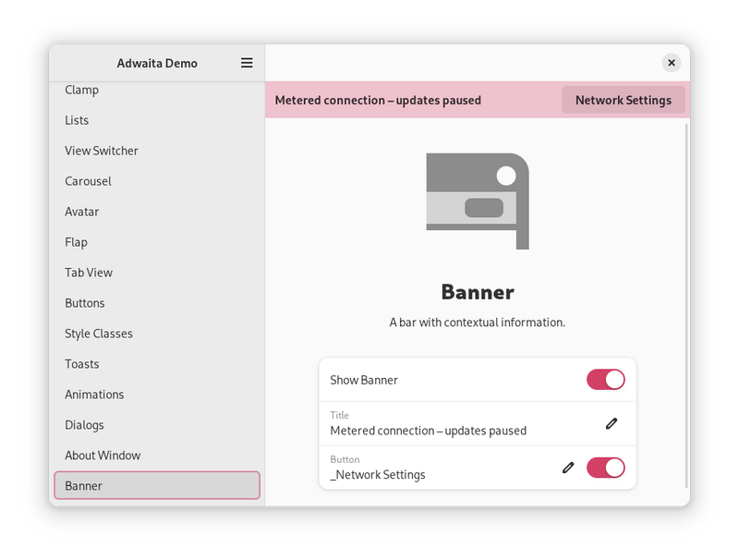Screen dimensions: 739x560
Task: Go to the Avatar page
Action: click(157, 212)
